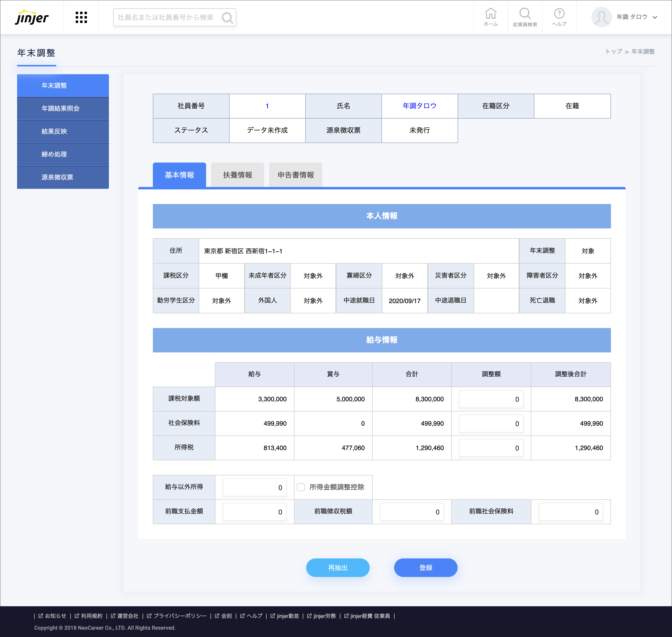Click the 再抽出 button

pos(337,567)
